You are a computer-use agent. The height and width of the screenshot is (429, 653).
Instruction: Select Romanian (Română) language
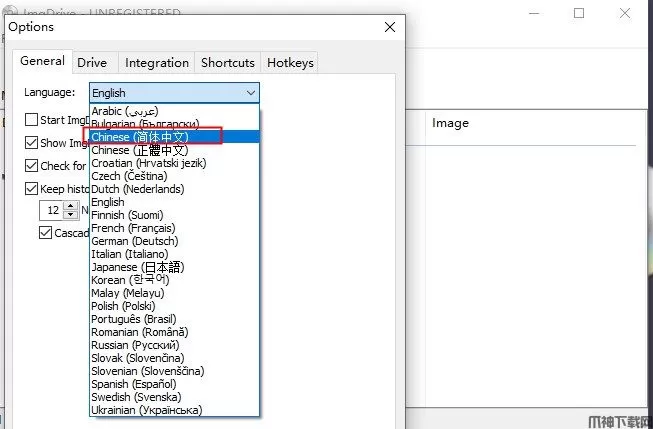point(174,332)
